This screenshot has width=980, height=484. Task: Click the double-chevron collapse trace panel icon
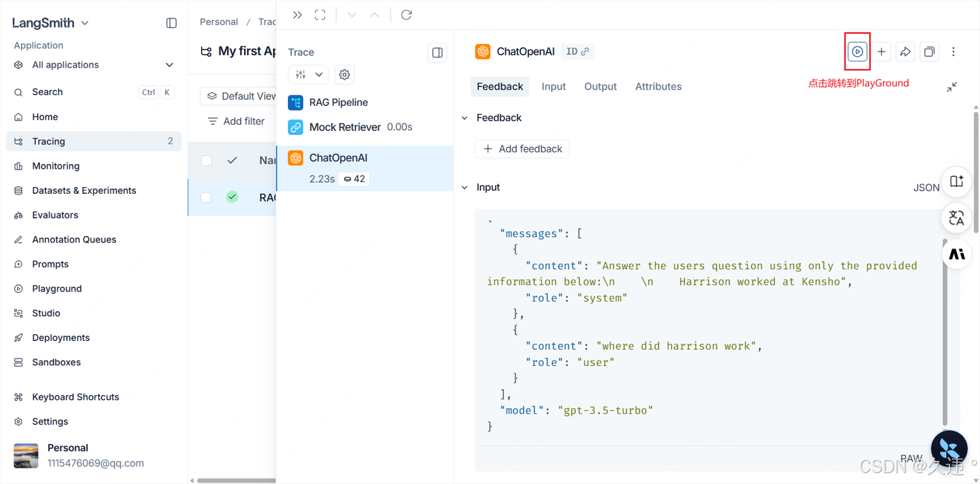(297, 15)
